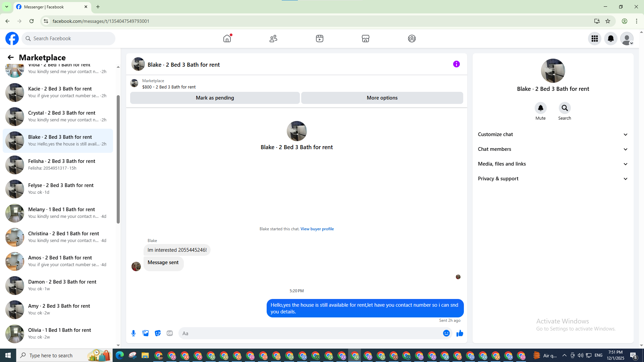
Task: Open the Friends icon in top navigation
Action: [x=273, y=39]
